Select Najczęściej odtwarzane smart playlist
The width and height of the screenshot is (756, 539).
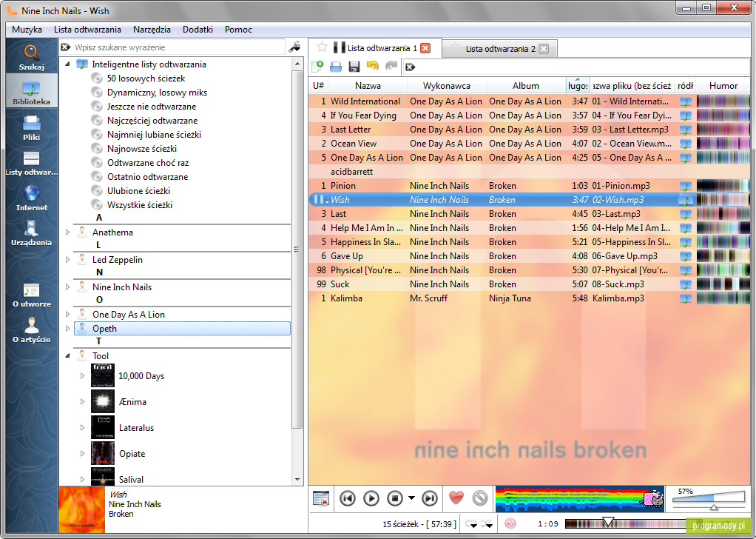152,121
